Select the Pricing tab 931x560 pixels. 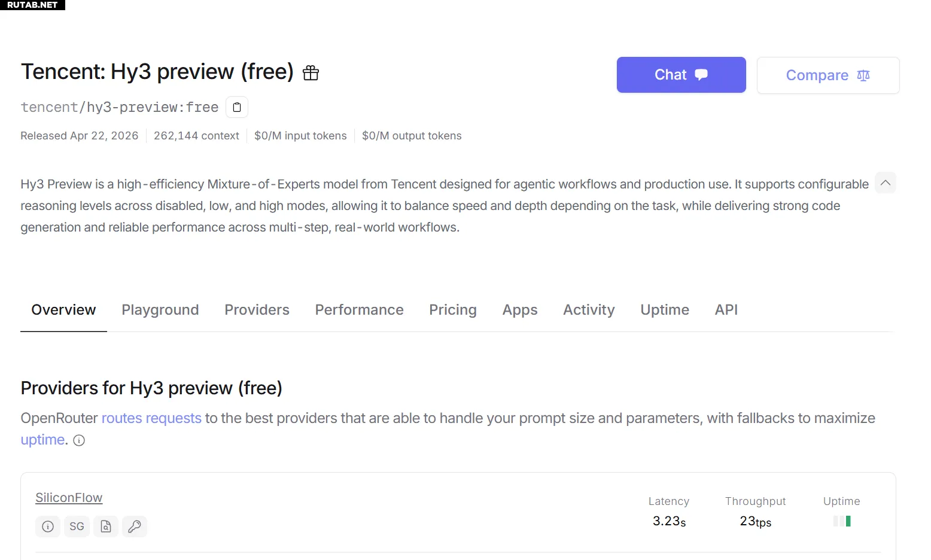tap(453, 310)
